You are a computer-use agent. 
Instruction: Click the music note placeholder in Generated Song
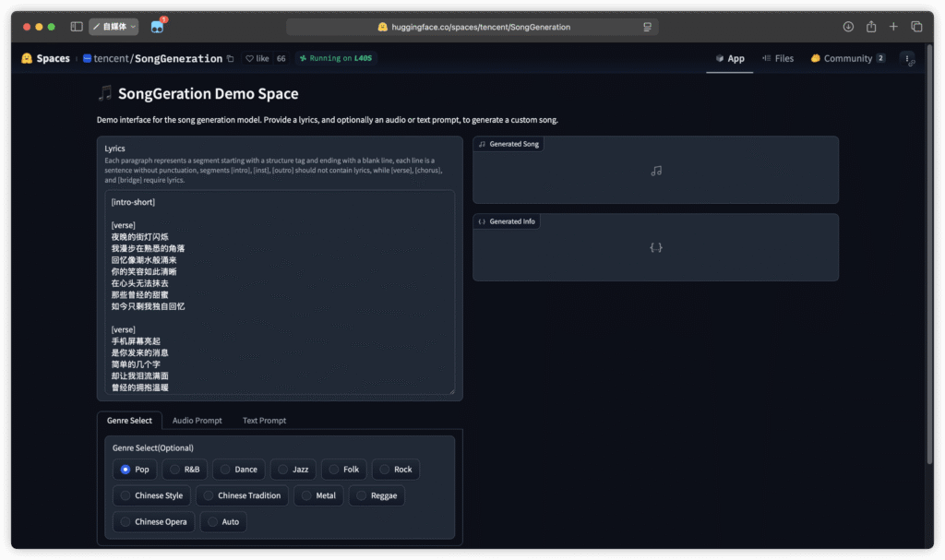(656, 172)
